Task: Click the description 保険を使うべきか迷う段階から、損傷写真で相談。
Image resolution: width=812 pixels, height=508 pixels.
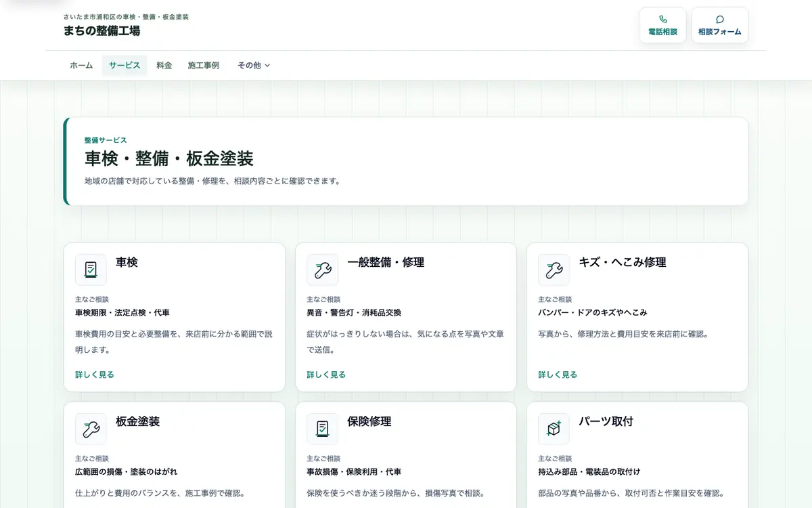Action: pyautogui.click(x=396, y=493)
